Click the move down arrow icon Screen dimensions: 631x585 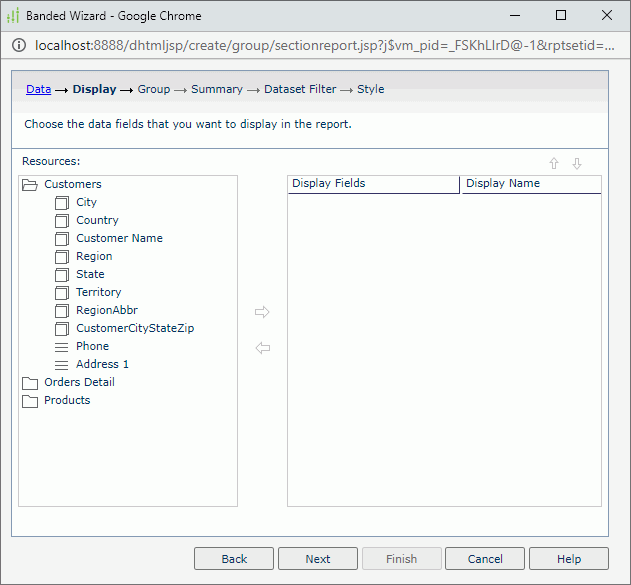click(577, 164)
